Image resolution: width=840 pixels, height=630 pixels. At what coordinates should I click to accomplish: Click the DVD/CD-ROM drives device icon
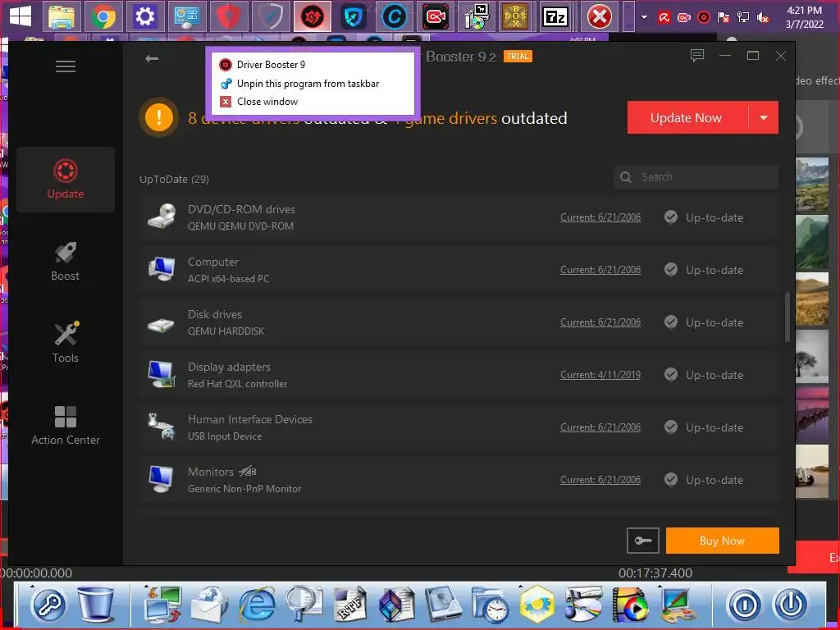162,217
